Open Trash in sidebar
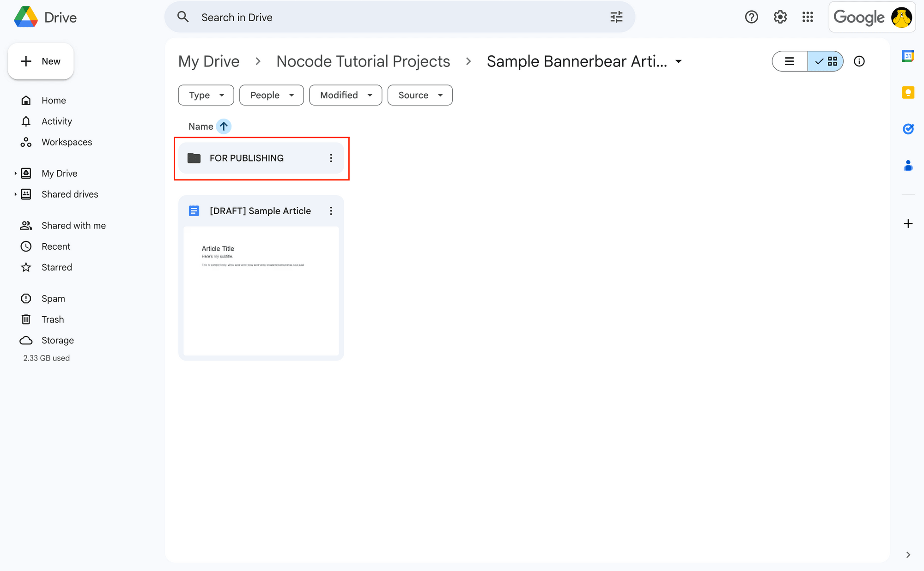 tap(53, 319)
